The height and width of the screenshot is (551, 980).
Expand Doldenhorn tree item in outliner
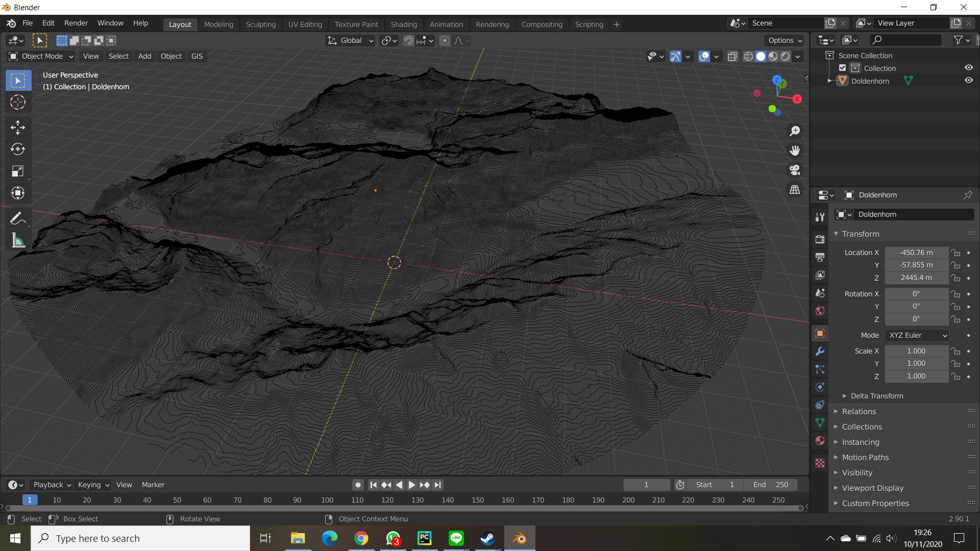[x=829, y=81]
